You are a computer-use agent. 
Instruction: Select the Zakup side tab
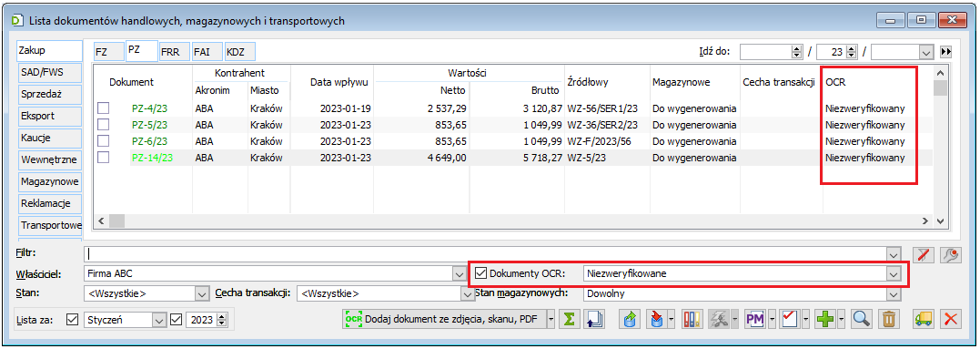tap(50, 50)
